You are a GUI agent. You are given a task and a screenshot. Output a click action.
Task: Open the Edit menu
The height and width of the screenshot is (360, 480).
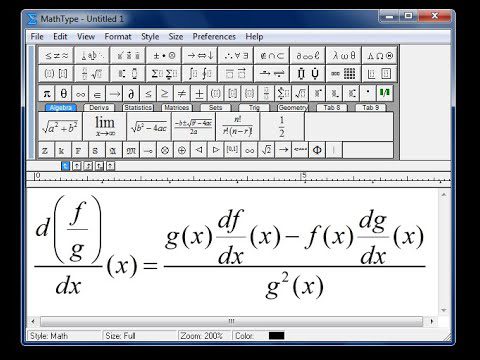(60, 36)
